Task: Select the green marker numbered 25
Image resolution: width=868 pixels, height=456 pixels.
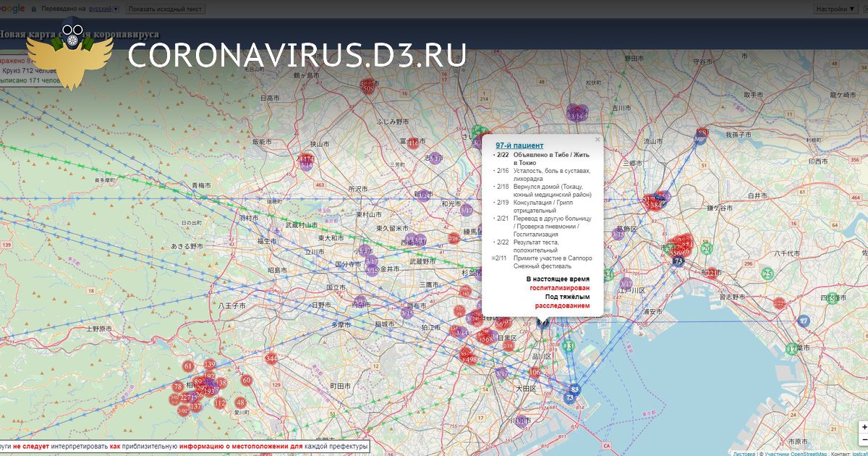Action: click(x=767, y=274)
